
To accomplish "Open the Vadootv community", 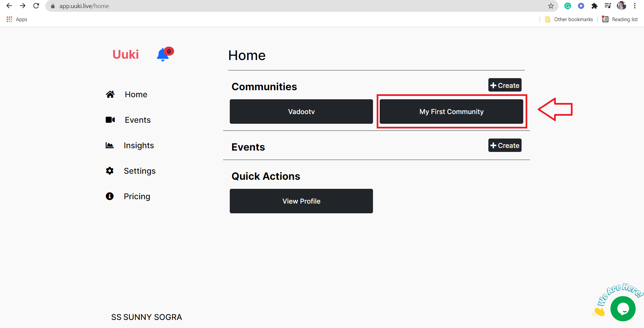I will click(301, 111).
